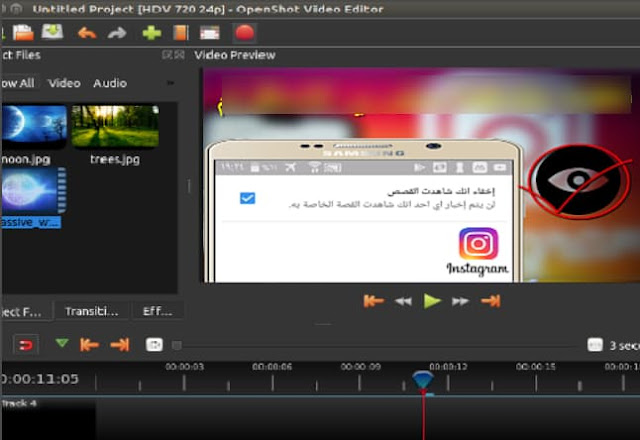This screenshot has height=440, width=640.
Task: Add marker with green triangle icon
Action: click(62, 343)
